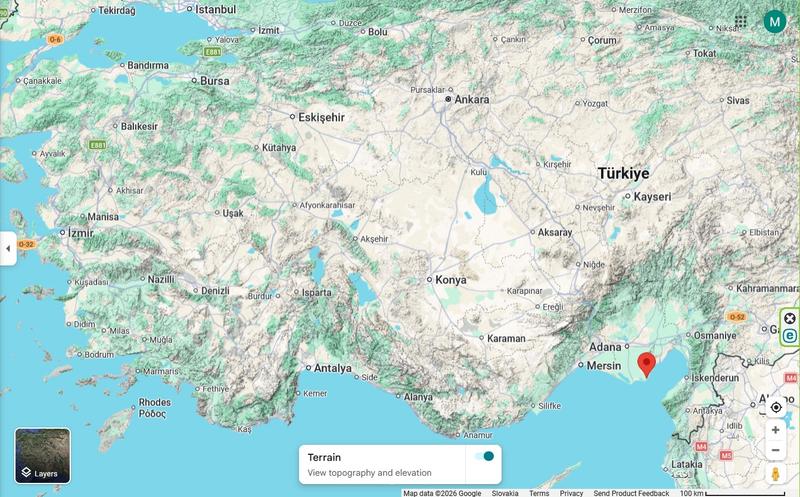Click the O-32 highway shield near İzmir
800x497 pixels.
[x=26, y=244]
